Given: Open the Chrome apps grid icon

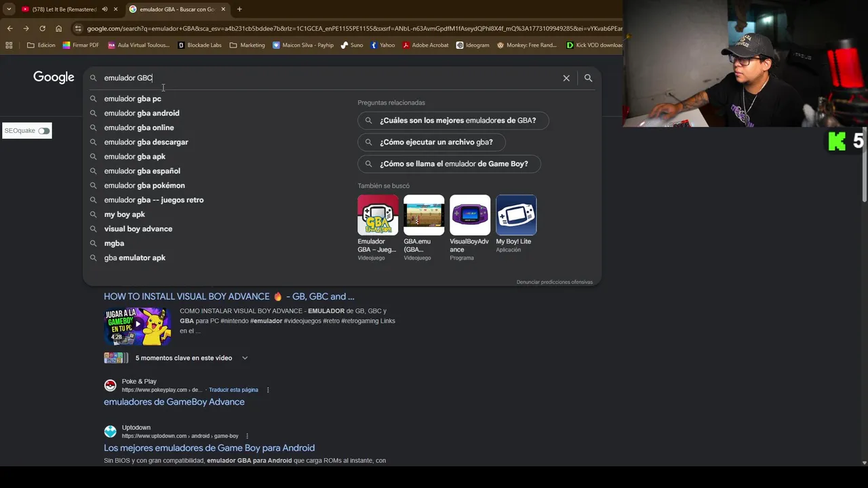Looking at the screenshot, I should pyautogui.click(x=9, y=45).
